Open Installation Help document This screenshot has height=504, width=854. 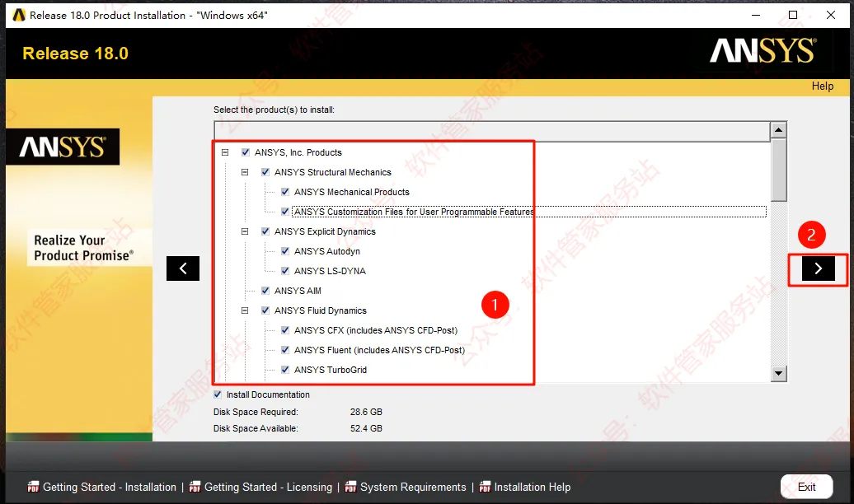pos(533,488)
